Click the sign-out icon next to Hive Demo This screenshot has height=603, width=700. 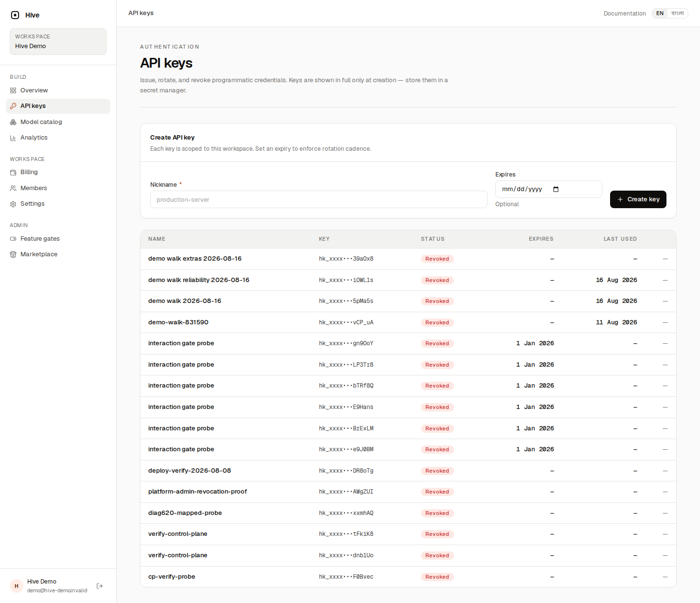tap(100, 586)
